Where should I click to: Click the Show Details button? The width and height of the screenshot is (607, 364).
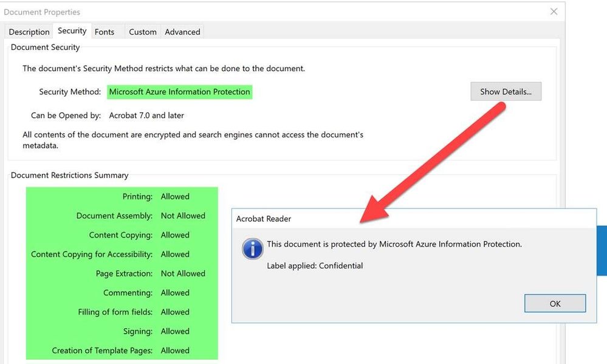click(506, 92)
